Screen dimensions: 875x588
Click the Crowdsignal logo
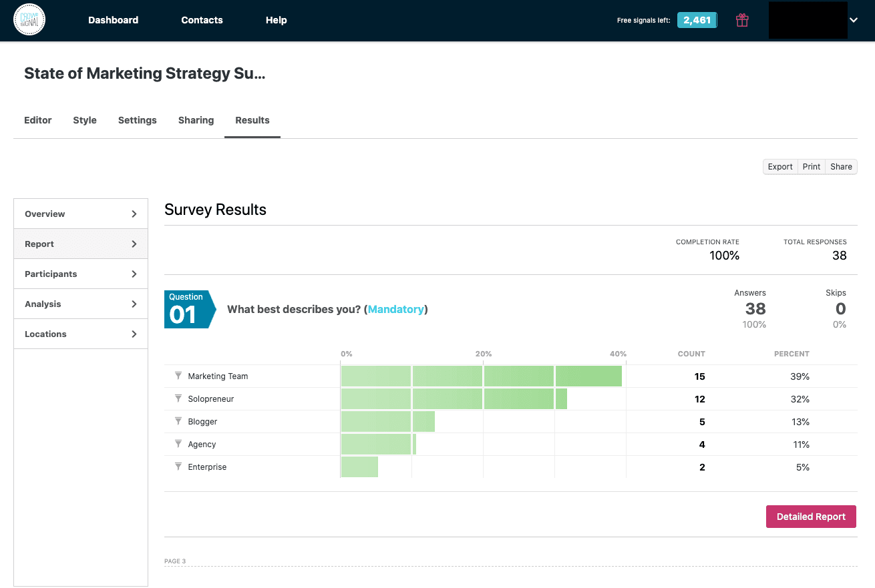(29, 20)
